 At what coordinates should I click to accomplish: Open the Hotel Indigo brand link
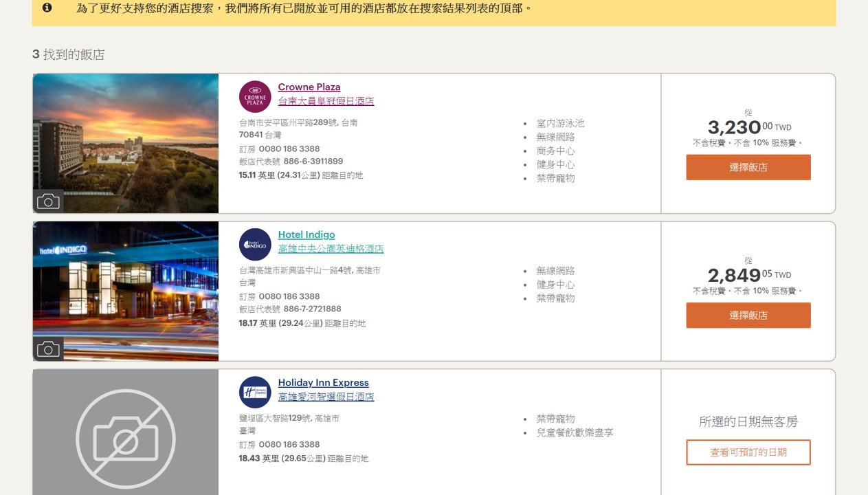click(307, 235)
